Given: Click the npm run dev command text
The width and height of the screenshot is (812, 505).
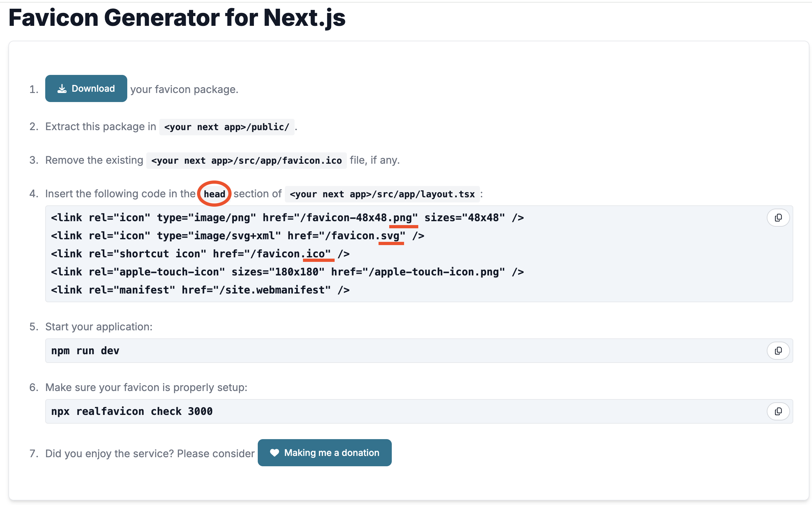Looking at the screenshot, I should (85, 351).
